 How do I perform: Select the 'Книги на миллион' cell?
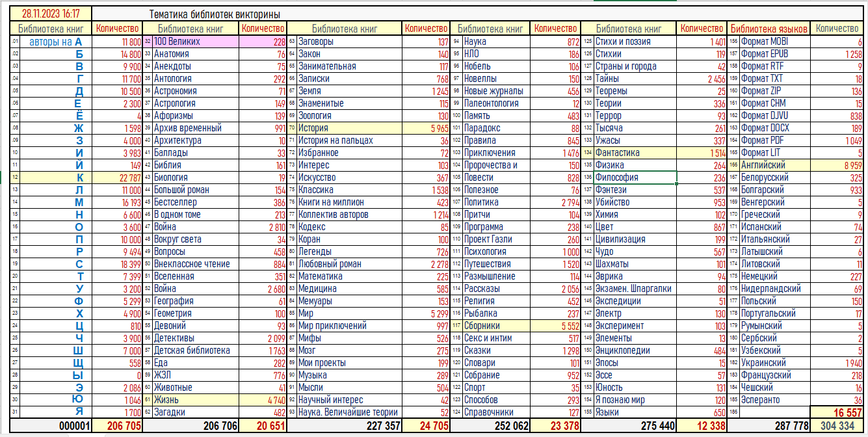point(349,202)
